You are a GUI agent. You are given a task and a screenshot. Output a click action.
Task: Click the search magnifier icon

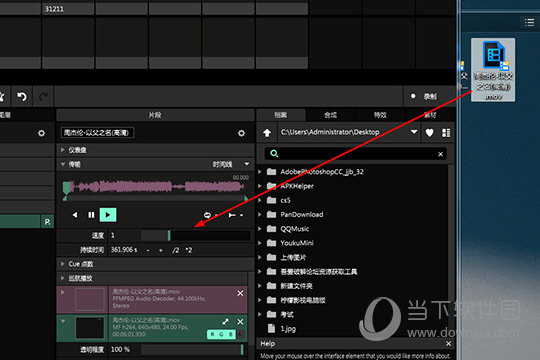(274, 154)
